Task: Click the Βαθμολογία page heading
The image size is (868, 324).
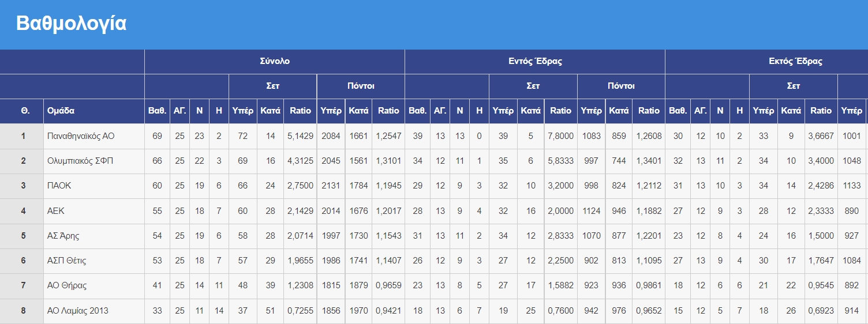Action: click(71, 24)
